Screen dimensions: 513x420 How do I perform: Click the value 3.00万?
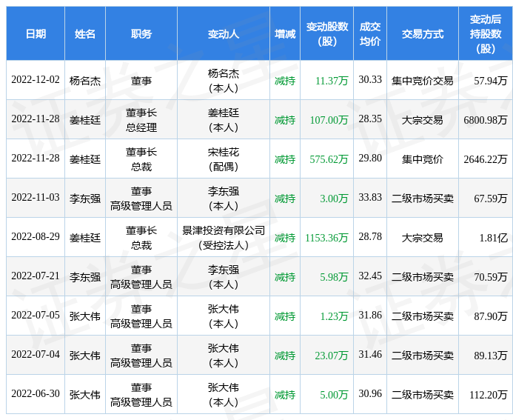(x=334, y=199)
